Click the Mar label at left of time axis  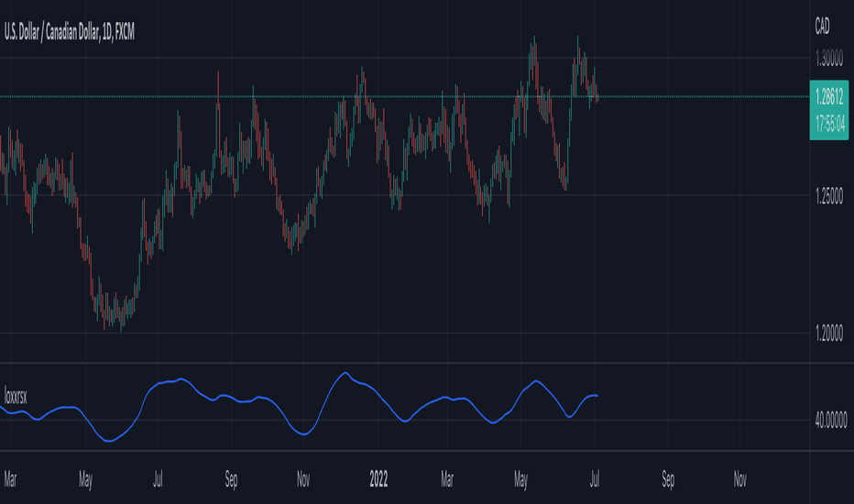[x=10, y=479]
